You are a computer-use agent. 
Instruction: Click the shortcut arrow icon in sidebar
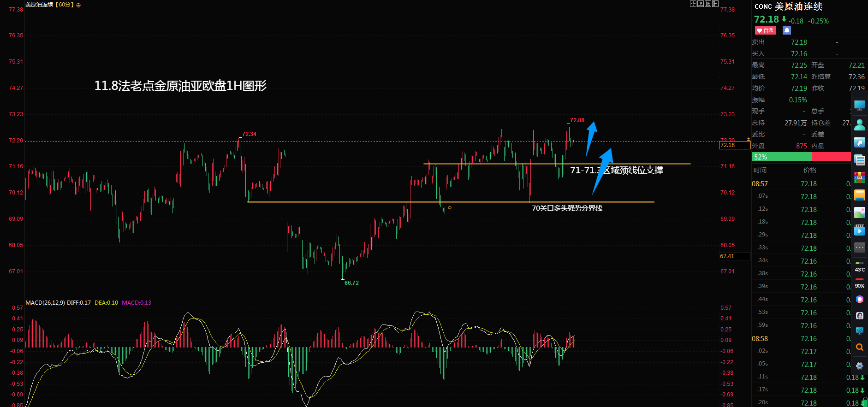[x=859, y=142]
